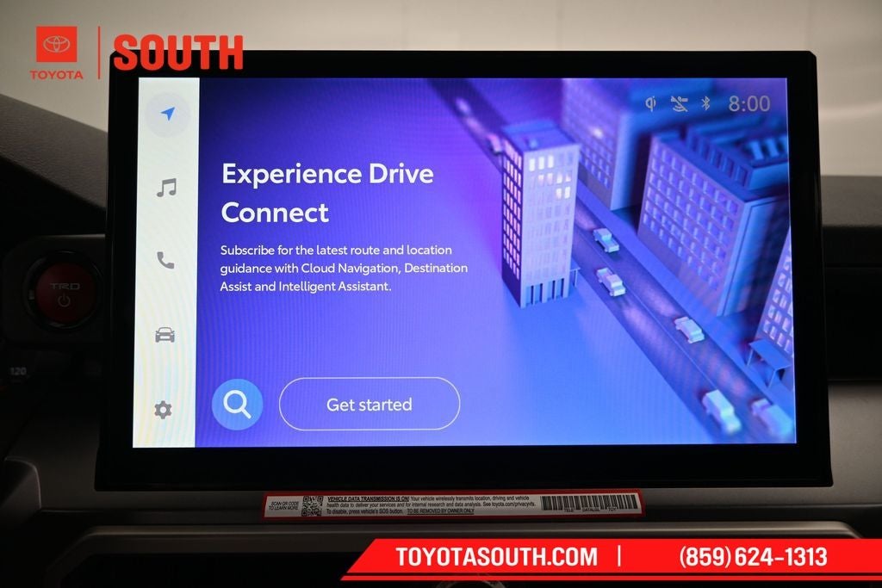Tap the 8:00 clock display
This screenshot has width=882, height=588.
pyautogui.click(x=749, y=104)
